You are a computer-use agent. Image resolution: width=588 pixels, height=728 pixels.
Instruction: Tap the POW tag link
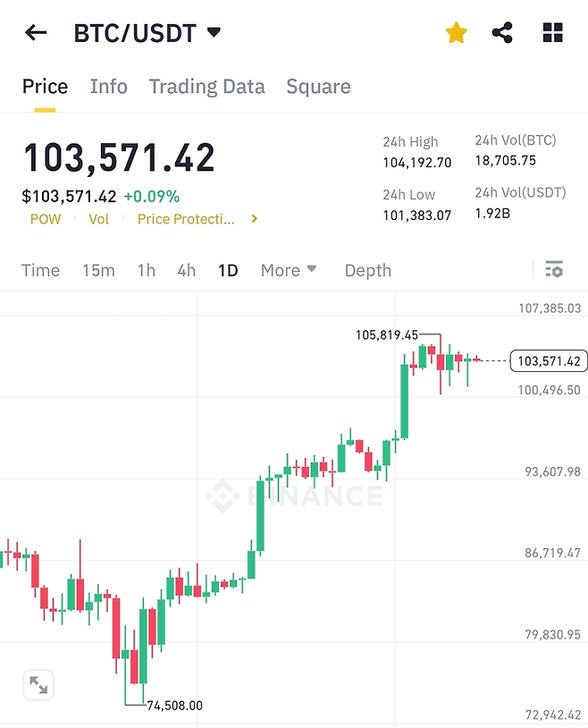pos(46,219)
